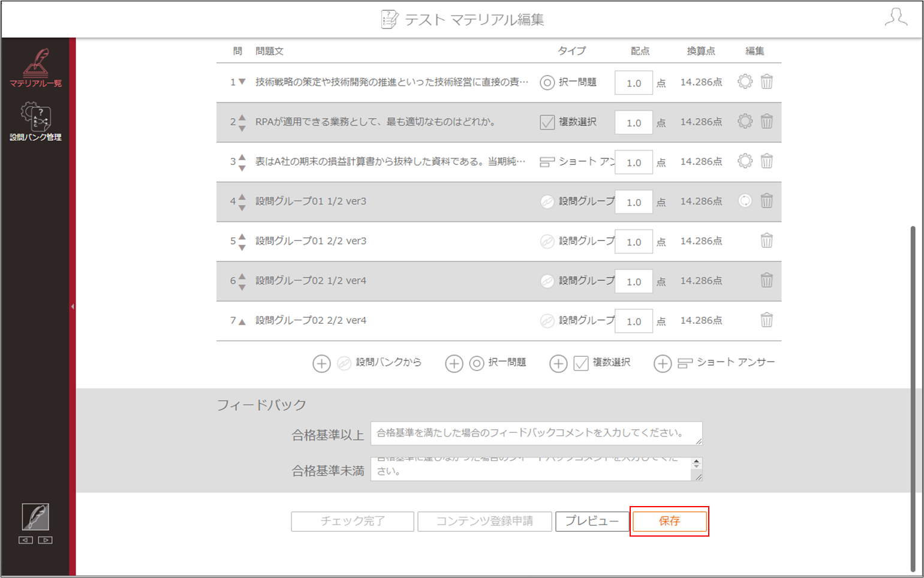
Task: Click the 合格基準以上 feedback text box
Action: (537, 433)
